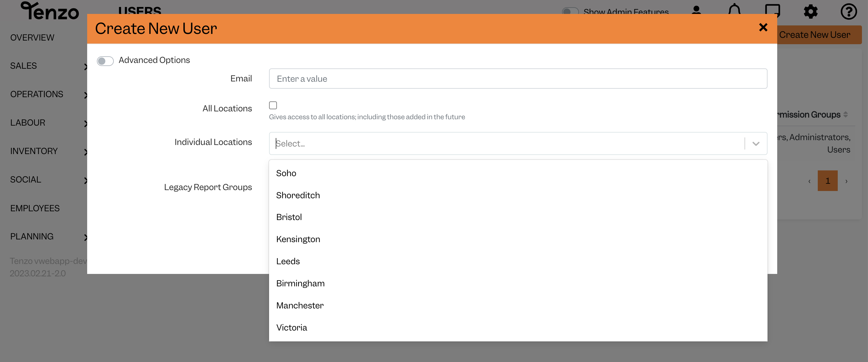Expand the LABOUR sidebar submenu

[86, 123]
